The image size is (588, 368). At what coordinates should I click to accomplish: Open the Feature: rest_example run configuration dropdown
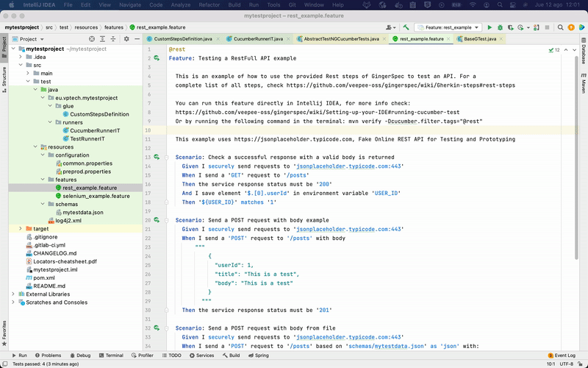click(x=448, y=27)
